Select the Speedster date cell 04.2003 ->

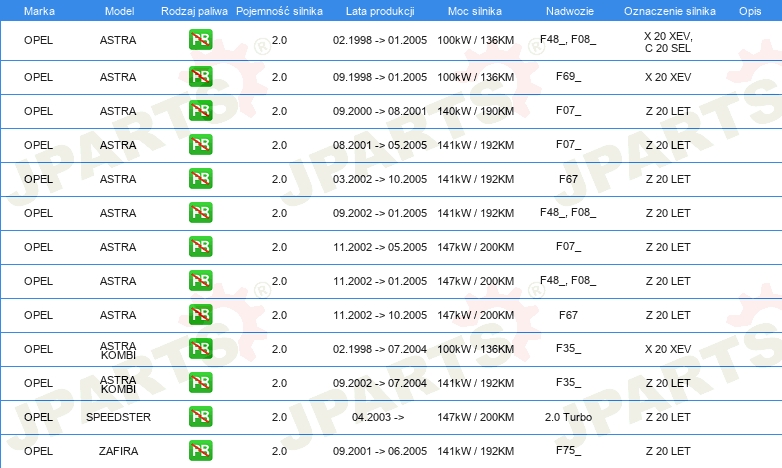tap(378, 417)
